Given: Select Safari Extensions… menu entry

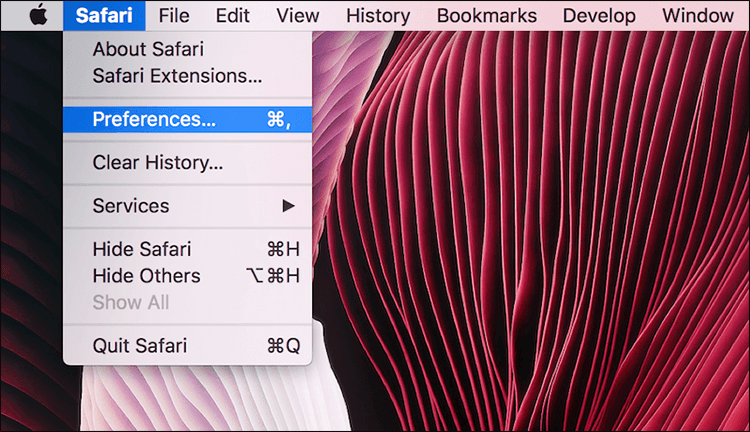Looking at the screenshot, I should pyautogui.click(x=177, y=75).
